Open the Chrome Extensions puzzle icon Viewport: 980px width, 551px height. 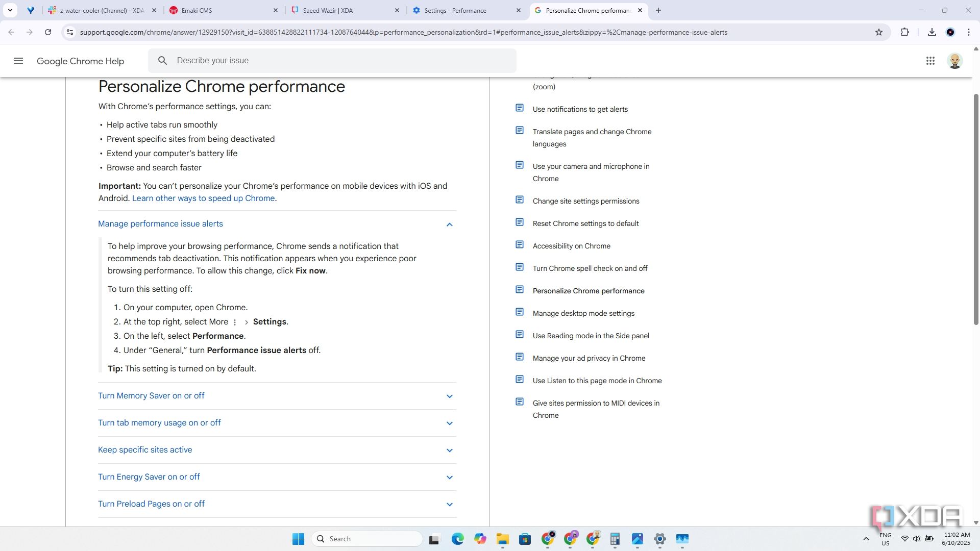pyautogui.click(x=904, y=32)
